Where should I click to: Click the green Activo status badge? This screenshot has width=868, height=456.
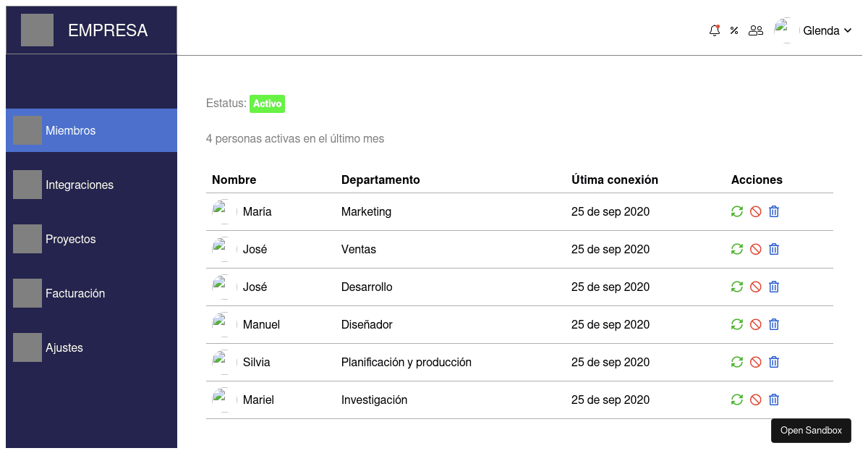pyautogui.click(x=267, y=104)
